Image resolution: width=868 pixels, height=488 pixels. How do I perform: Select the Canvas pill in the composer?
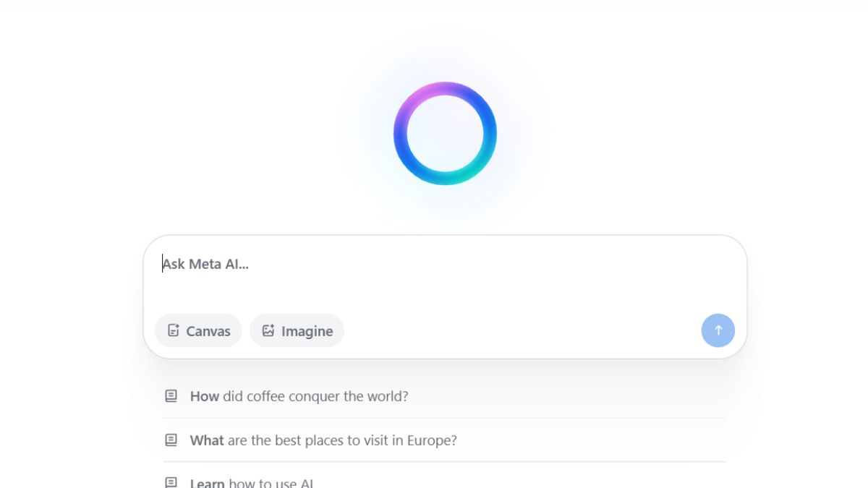198,330
